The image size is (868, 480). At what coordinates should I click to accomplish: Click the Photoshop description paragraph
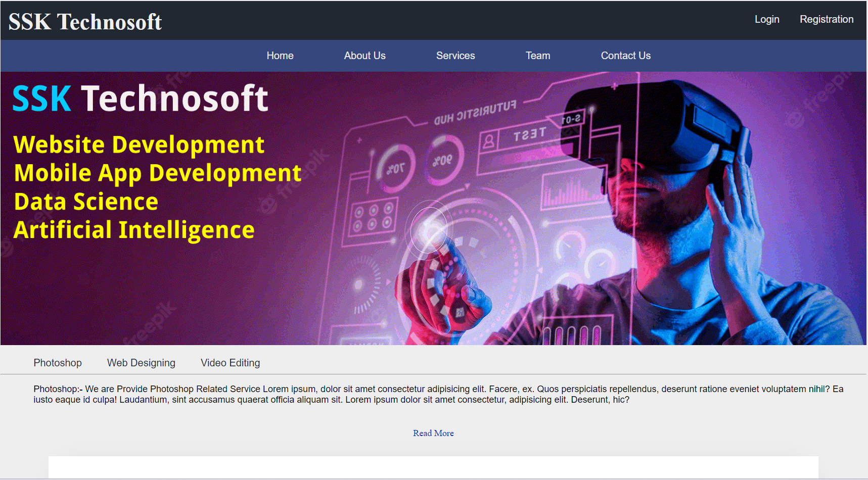438,394
